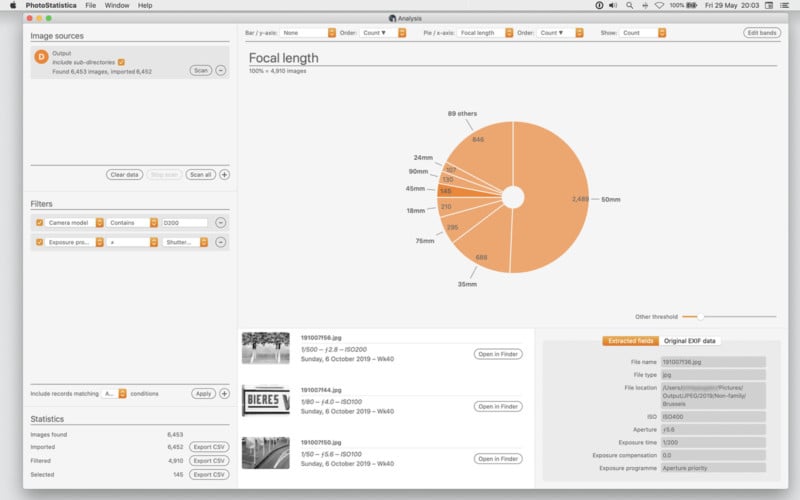The width and height of the screenshot is (800, 500).
Task: Add a new filter condition with plus
Action: point(224,393)
